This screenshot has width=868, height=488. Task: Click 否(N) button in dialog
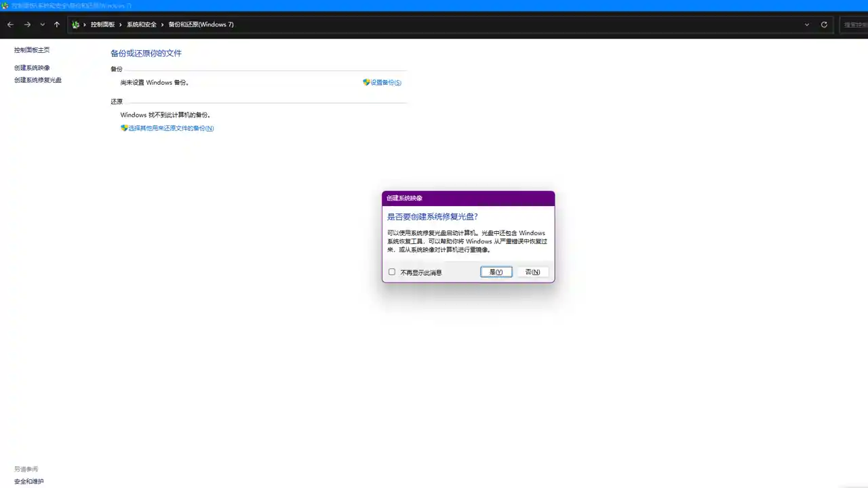coord(533,272)
